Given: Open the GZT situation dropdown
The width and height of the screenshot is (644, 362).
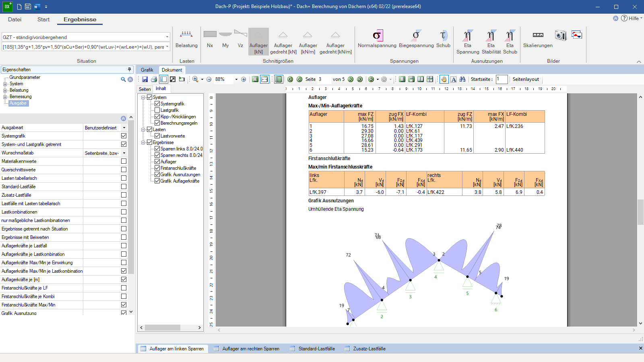Looking at the screenshot, I should 167,37.
